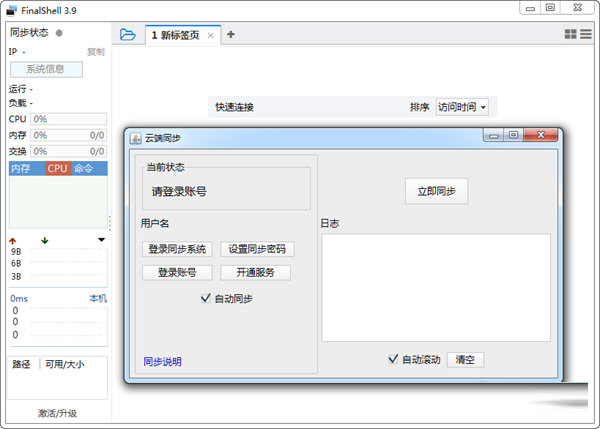The width and height of the screenshot is (600, 429).
Task: Click inside the 日志 log text area
Action: 435,288
